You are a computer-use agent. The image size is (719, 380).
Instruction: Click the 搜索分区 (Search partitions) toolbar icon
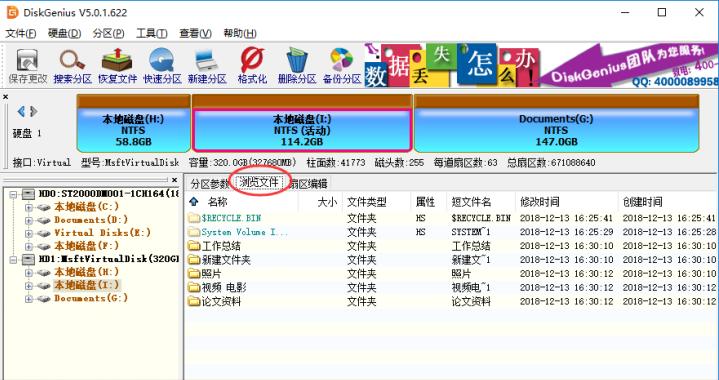coord(72,66)
